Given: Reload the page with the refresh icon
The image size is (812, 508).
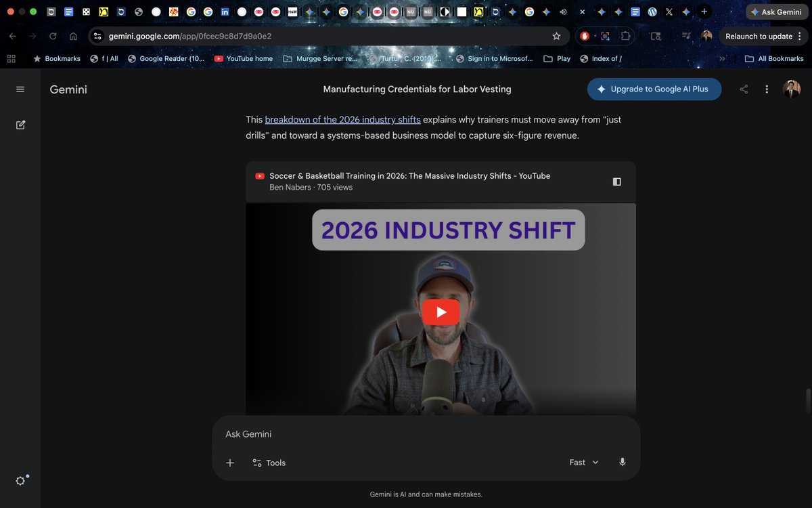Looking at the screenshot, I should pyautogui.click(x=53, y=36).
